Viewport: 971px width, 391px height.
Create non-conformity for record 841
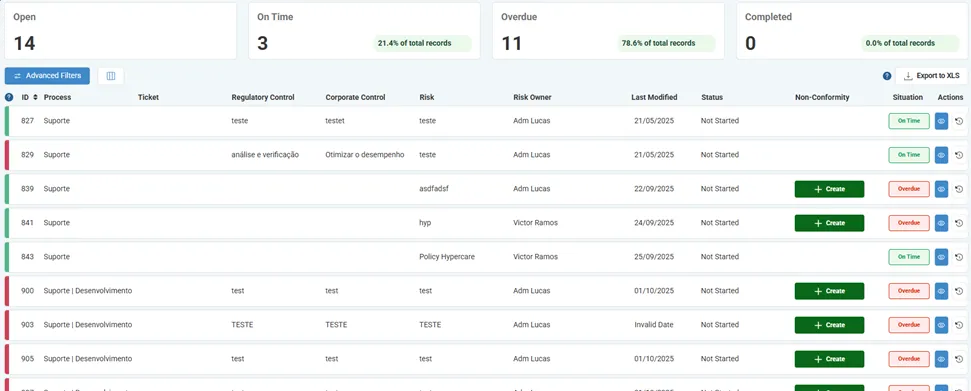[829, 223]
